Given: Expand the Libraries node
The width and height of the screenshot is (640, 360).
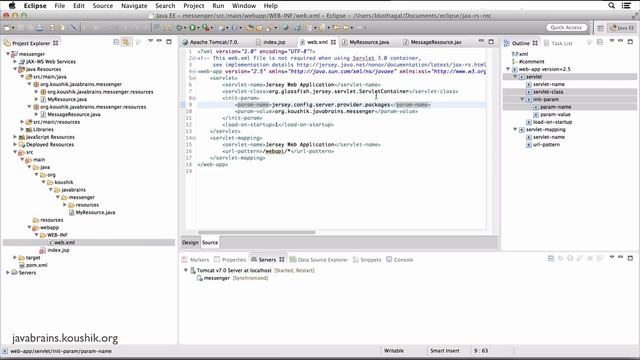Looking at the screenshot, I should point(22,129).
